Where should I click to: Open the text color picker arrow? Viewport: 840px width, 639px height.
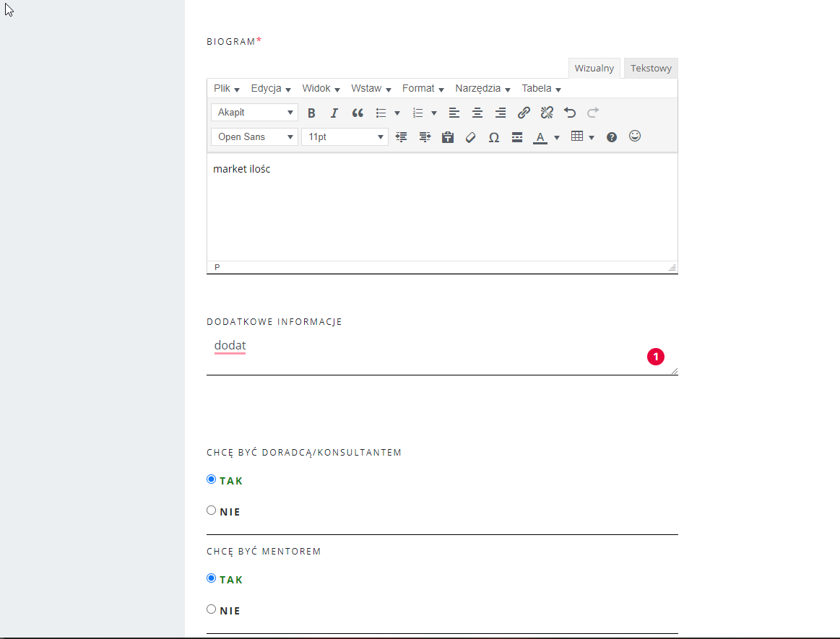click(x=557, y=137)
